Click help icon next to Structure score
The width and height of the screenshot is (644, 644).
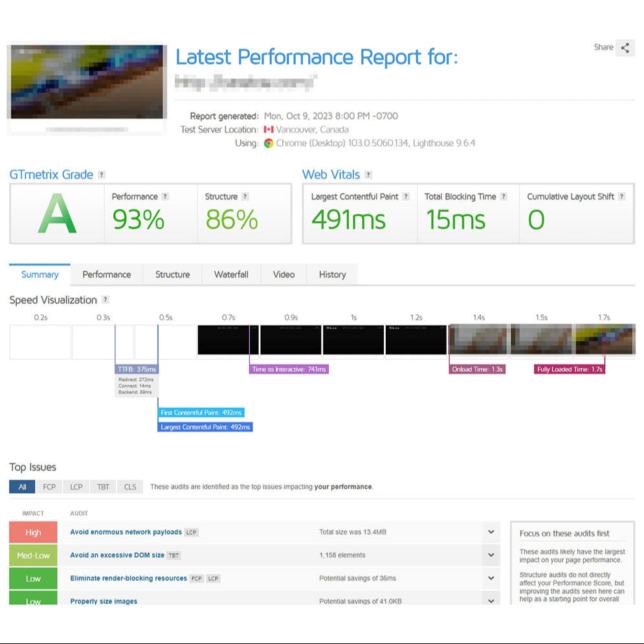tap(245, 197)
